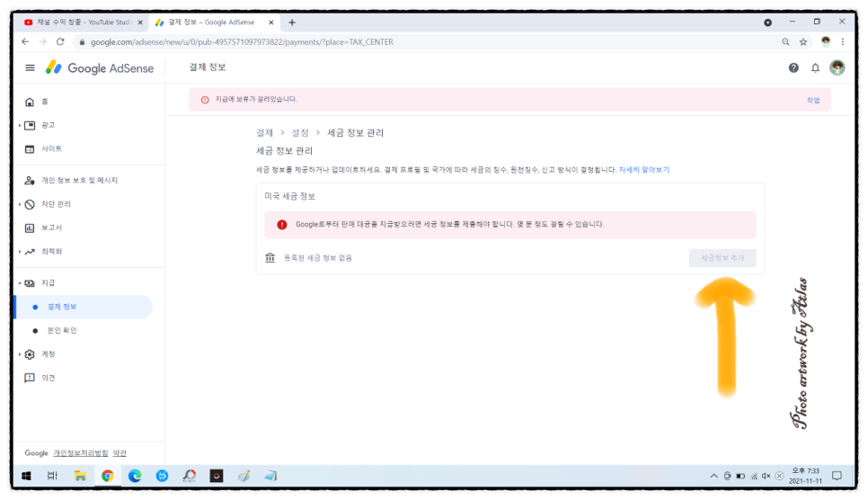Expand the 차단 관리 section arrow
Viewport: 868px width, 500px height.
tap(20, 204)
